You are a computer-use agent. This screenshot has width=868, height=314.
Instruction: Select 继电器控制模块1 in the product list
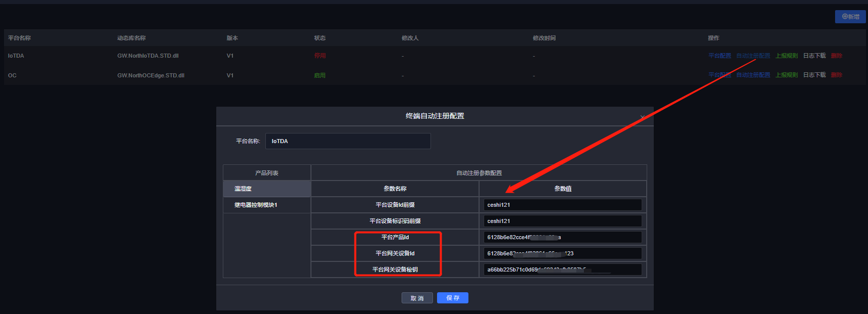267,205
